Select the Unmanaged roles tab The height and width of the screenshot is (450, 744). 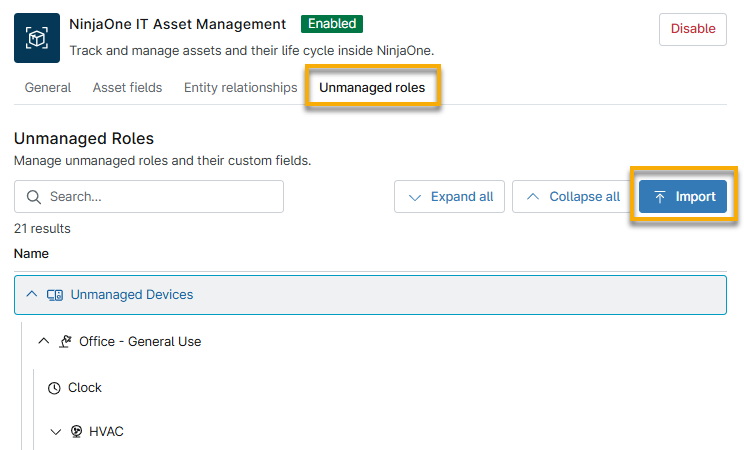click(x=372, y=87)
